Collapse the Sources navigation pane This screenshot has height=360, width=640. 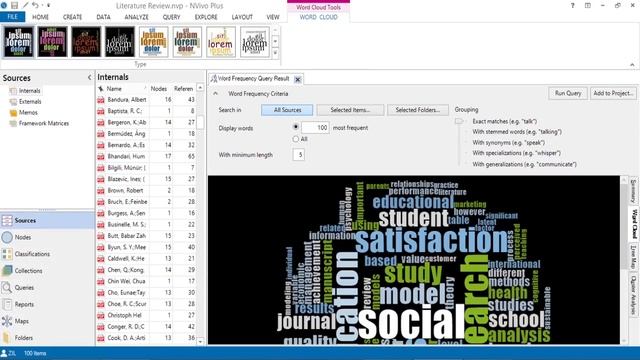point(89,78)
